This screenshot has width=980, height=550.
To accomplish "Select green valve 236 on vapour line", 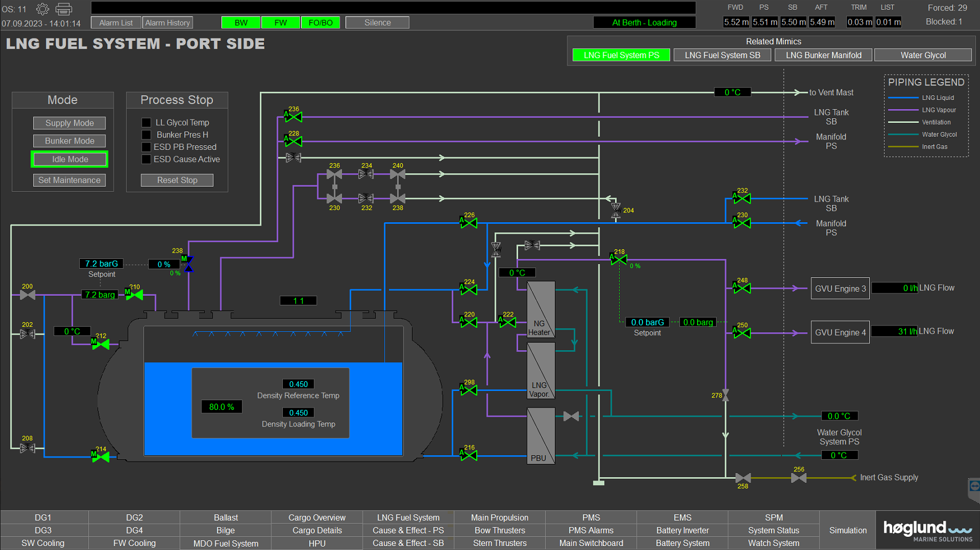I will (x=294, y=117).
